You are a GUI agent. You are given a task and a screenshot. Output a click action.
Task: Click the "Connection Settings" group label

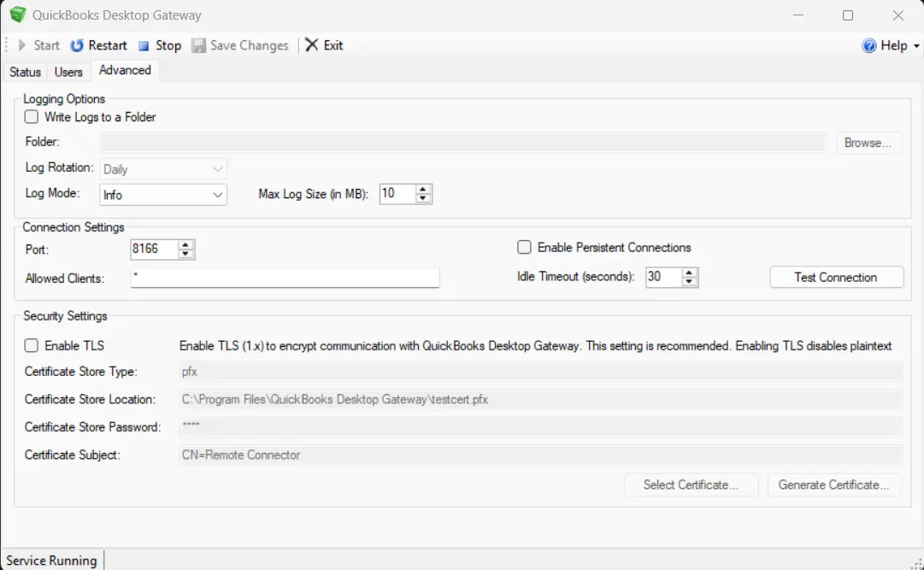click(74, 227)
